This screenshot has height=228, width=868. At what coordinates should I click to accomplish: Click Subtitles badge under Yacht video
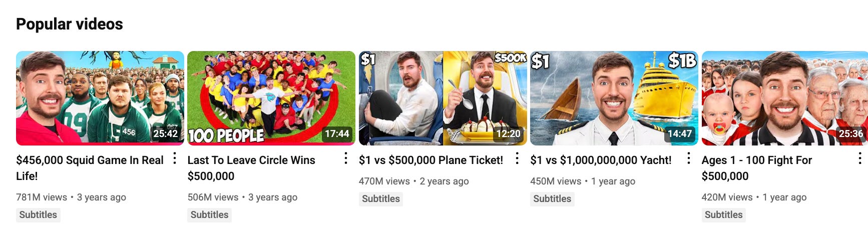[552, 199]
